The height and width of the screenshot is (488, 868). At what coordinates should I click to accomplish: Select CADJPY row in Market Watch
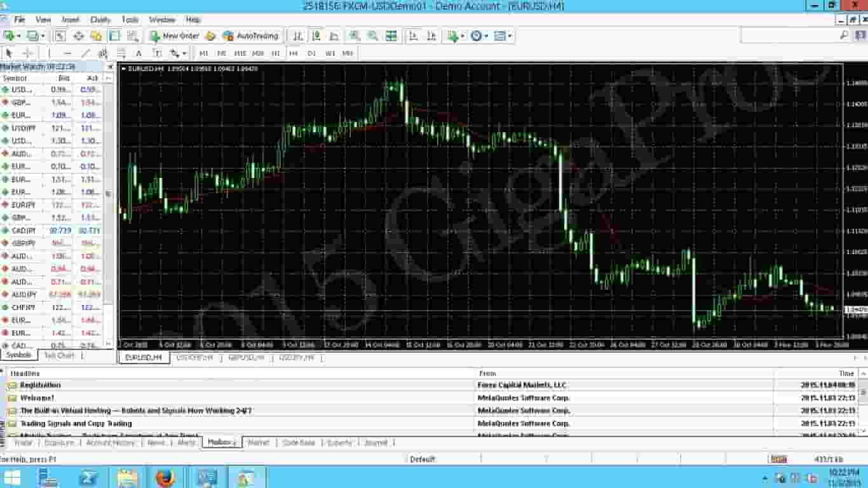pyautogui.click(x=52, y=230)
